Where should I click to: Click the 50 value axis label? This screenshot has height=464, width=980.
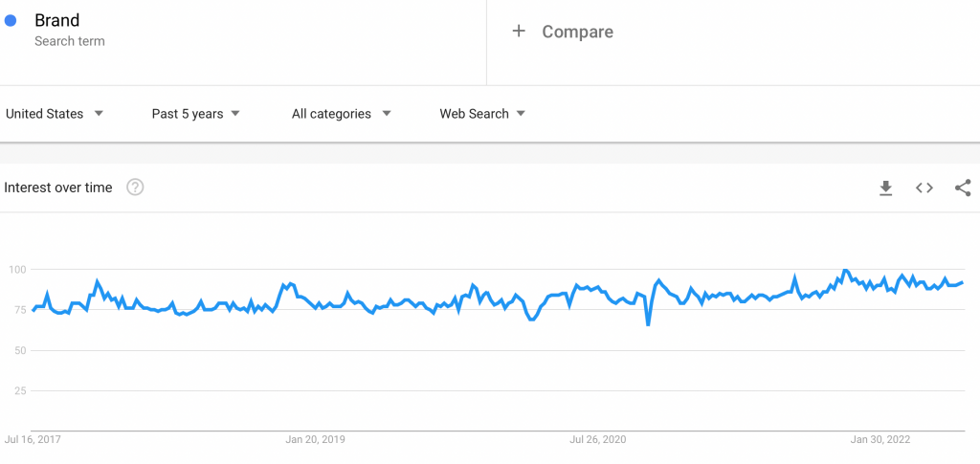(20, 350)
